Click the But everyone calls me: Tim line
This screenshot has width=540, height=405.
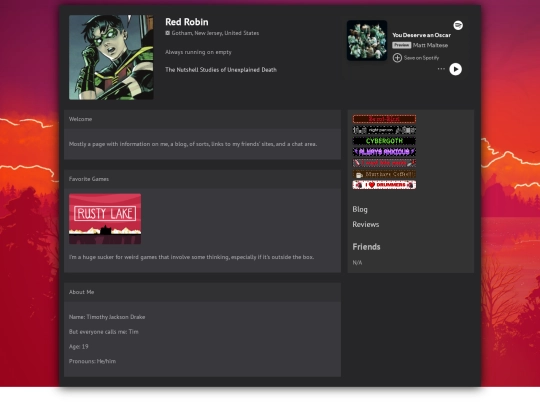click(x=104, y=332)
